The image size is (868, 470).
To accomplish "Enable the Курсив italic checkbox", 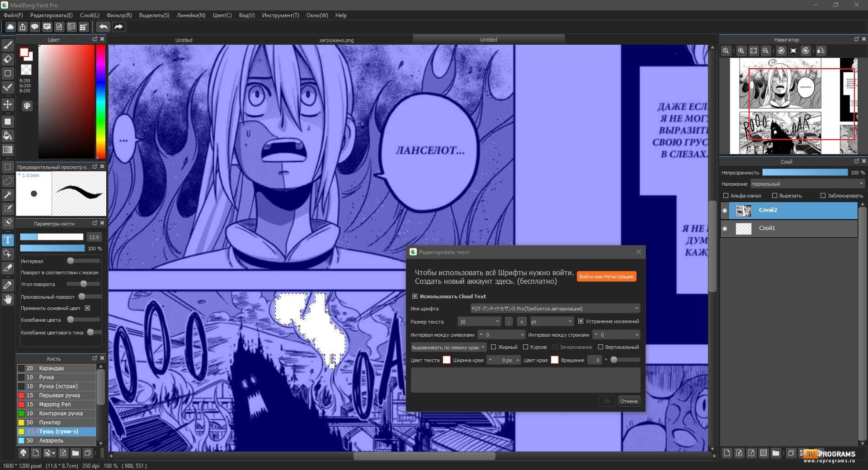I will pyautogui.click(x=525, y=347).
